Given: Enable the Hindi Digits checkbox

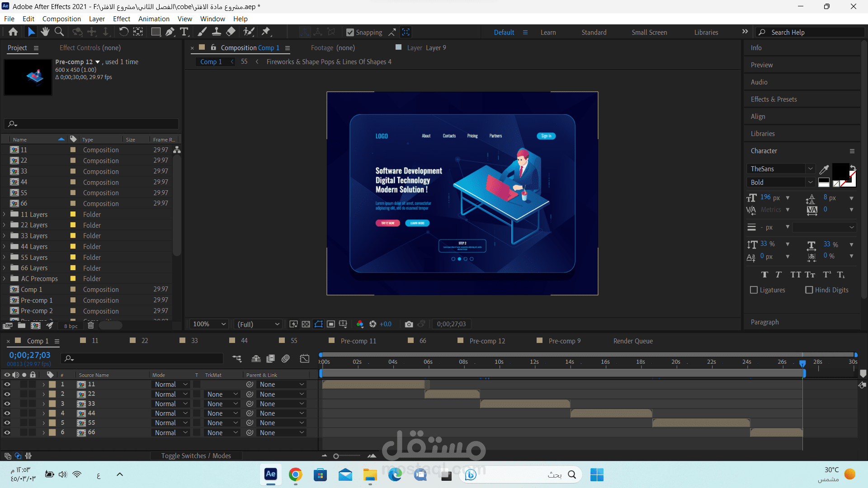Looking at the screenshot, I should tap(809, 290).
